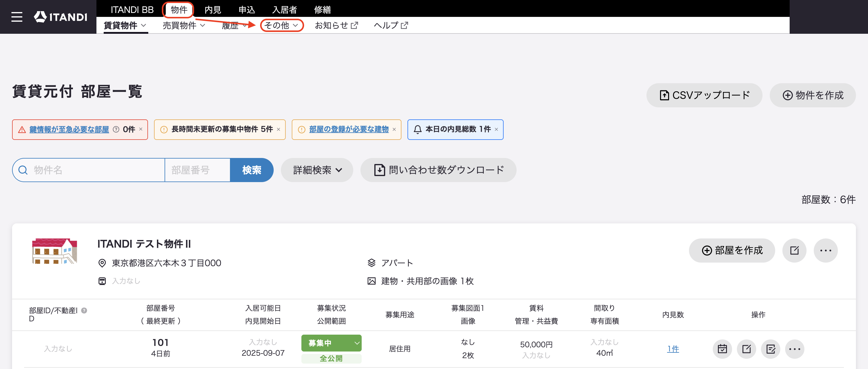Open the ヘルプ external link
This screenshot has height=369, width=868.
pyautogui.click(x=391, y=25)
